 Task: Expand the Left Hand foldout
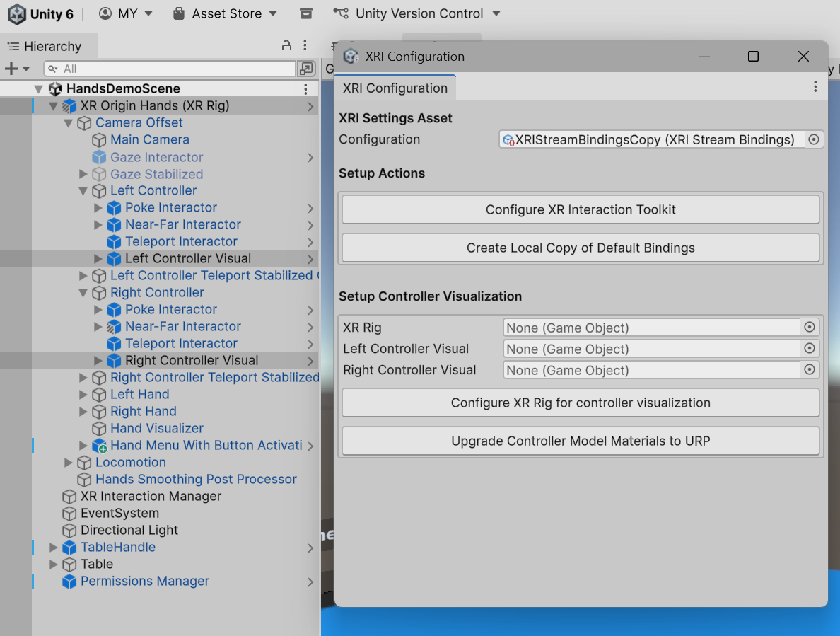83,395
